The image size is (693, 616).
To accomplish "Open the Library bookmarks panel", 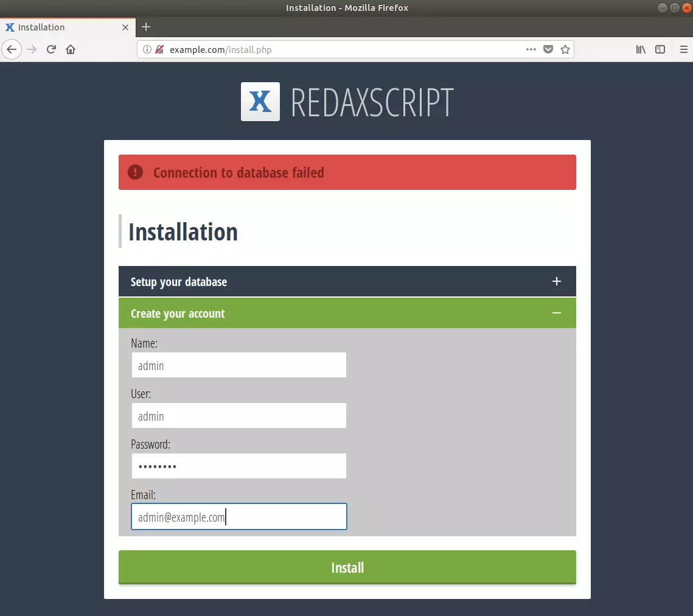I will [641, 49].
